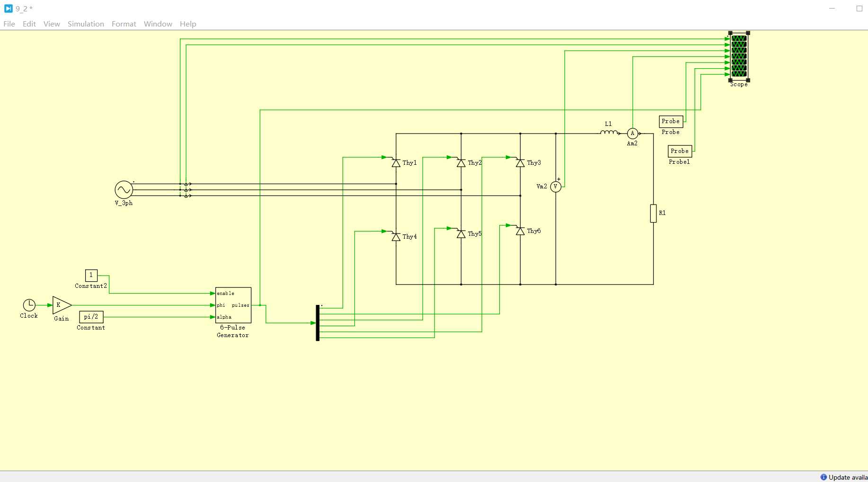Image resolution: width=868 pixels, height=482 pixels.
Task: Select the Clock block
Action: coord(29,305)
